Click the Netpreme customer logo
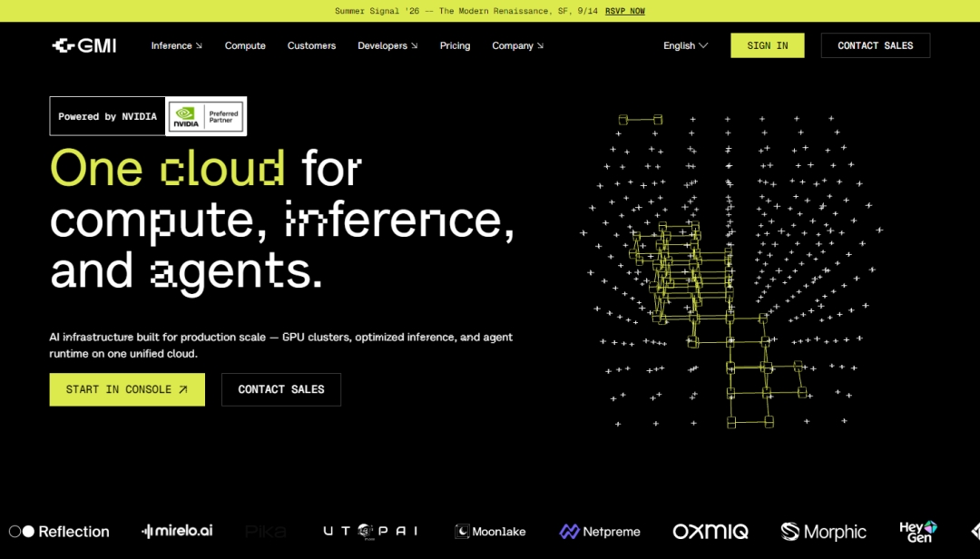980x559 pixels. pyautogui.click(x=600, y=532)
